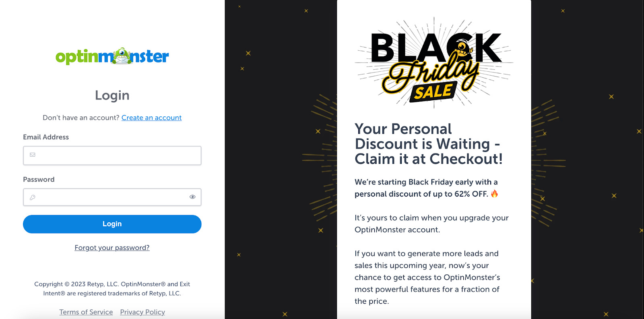The width and height of the screenshot is (644, 319).
Task: Click the fire emoji after 62% OFF
Action: tap(494, 194)
